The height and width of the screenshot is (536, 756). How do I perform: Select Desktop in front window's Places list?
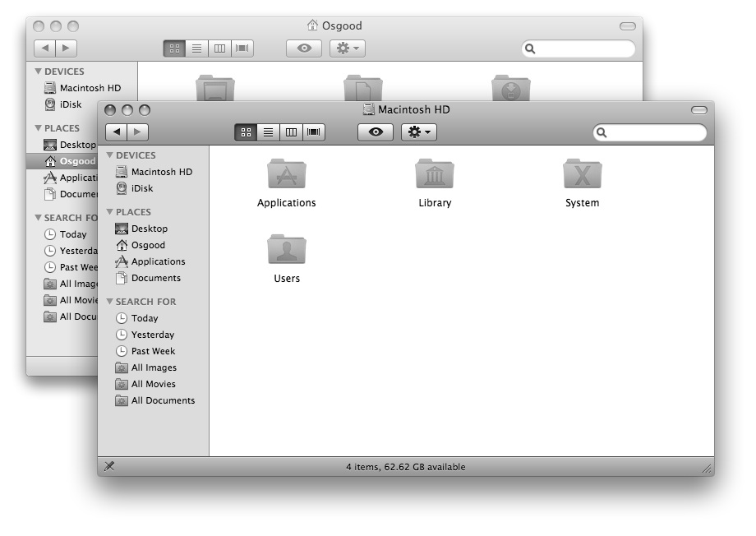149,229
